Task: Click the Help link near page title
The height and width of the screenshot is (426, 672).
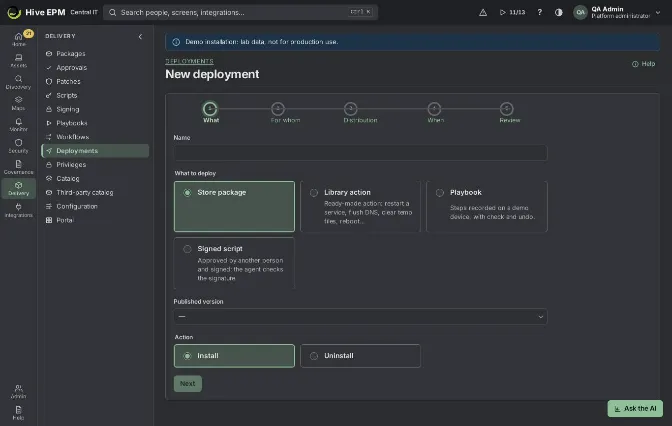Action: tap(643, 64)
